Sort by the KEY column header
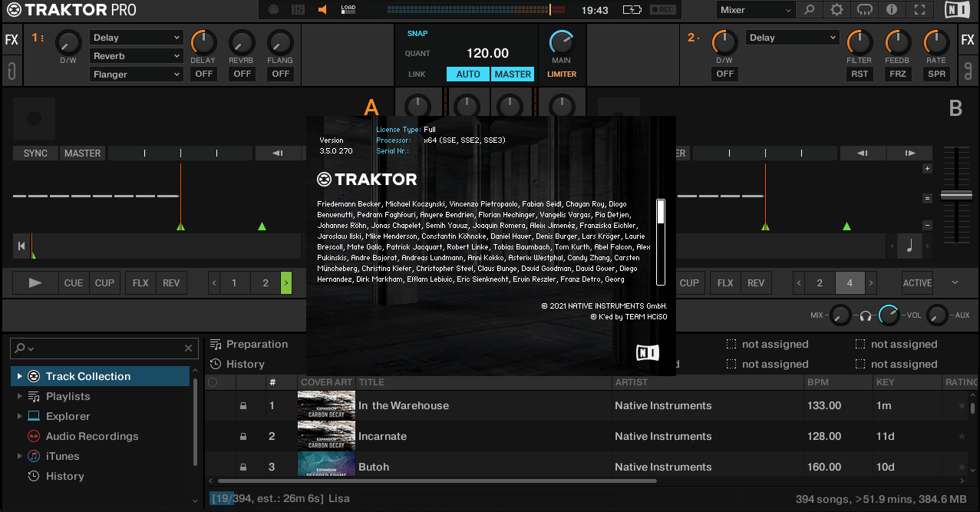Image resolution: width=980 pixels, height=512 pixels. point(907,382)
